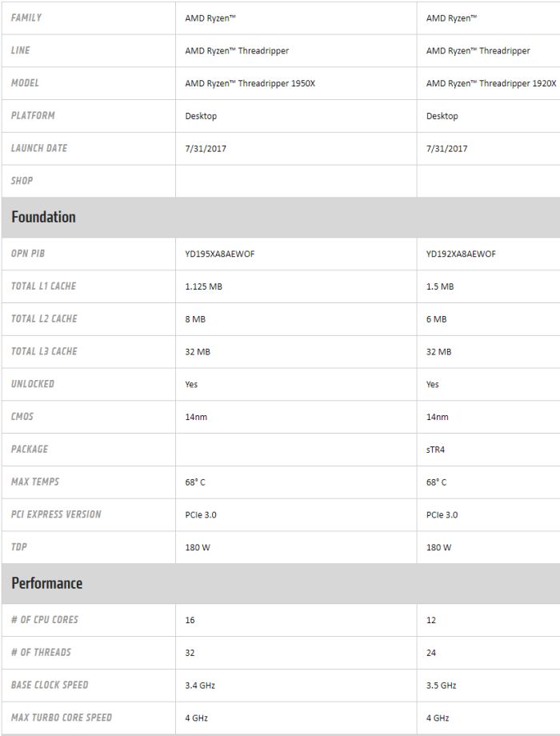Screen dimensions: 560x736
Task: Select the YD195XA8AEWOF part number
Action: coord(220,254)
